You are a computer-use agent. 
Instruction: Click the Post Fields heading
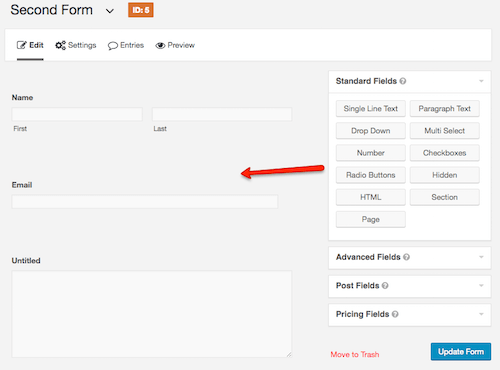click(357, 286)
